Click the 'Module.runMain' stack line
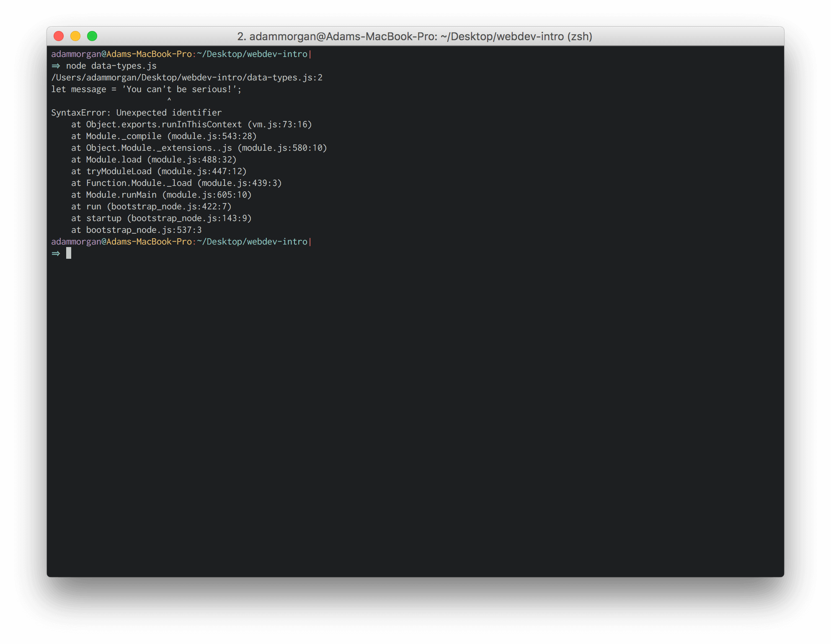This screenshot has height=644, width=831. click(161, 195)
